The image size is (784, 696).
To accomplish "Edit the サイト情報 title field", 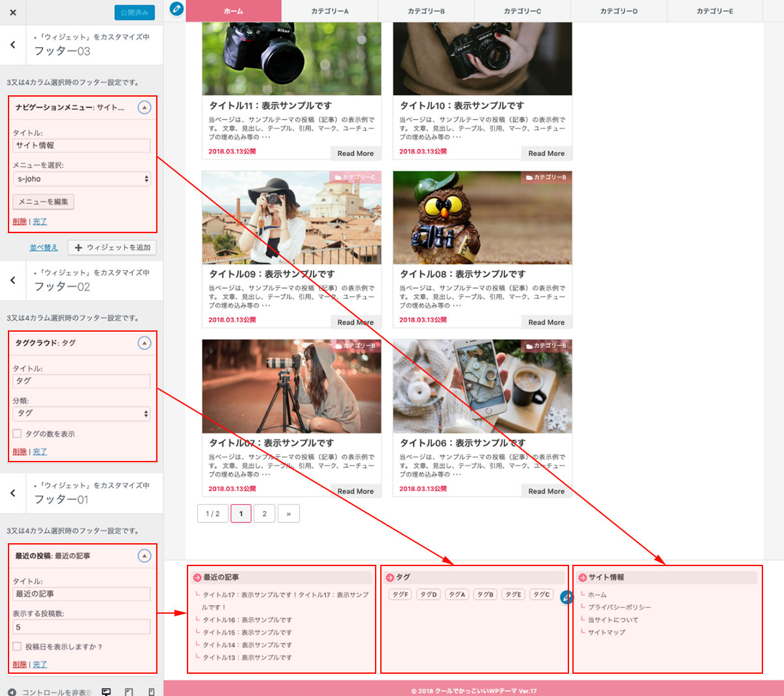I will 82,146.
